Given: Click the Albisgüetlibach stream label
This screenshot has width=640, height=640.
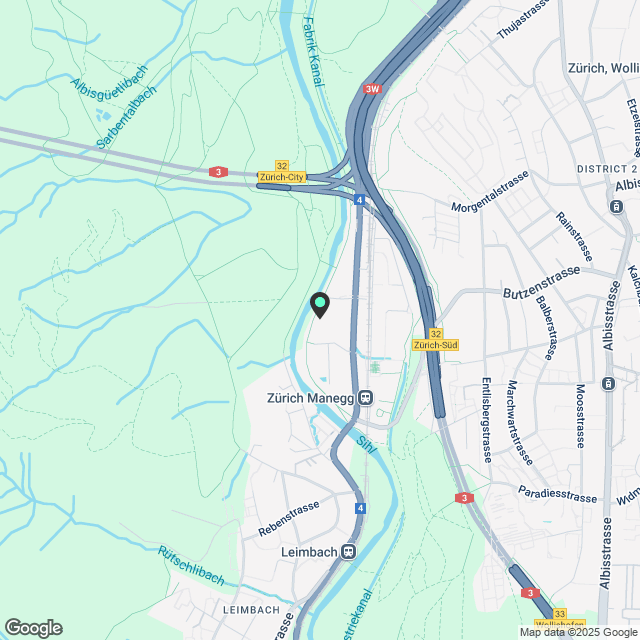Looking at the screenshot, I should pos(109,82).
